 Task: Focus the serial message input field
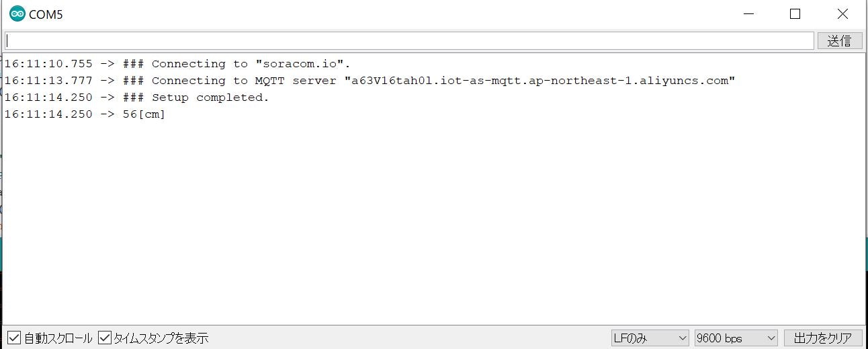[409, 40]
